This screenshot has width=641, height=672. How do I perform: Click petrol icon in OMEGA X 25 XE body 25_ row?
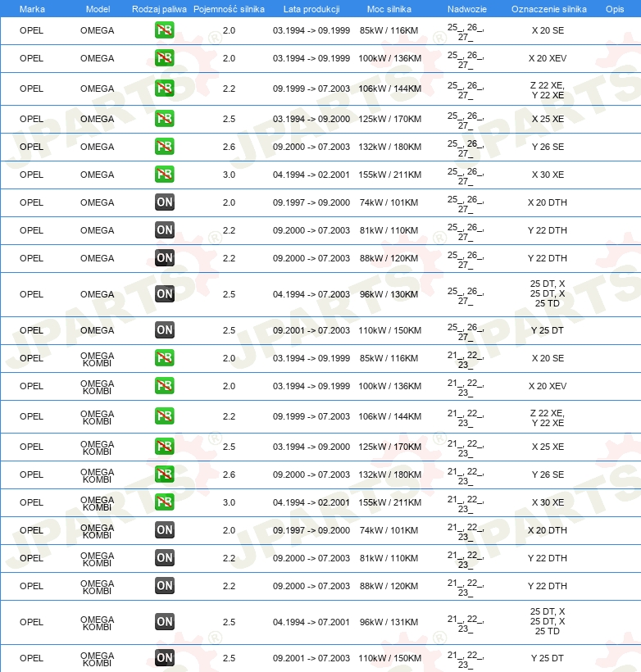point(165,119)
